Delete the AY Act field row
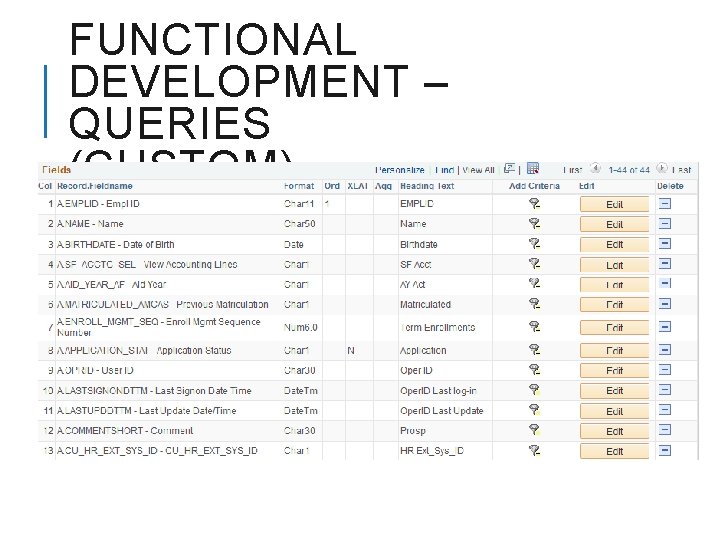 point(665,284)
